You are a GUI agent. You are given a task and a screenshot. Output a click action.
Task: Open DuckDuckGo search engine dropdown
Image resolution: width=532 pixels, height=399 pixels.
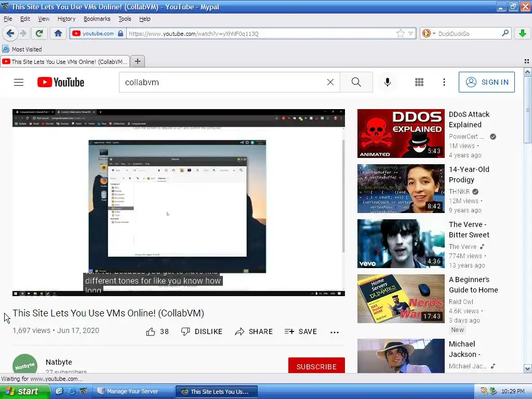coord(429,33)
